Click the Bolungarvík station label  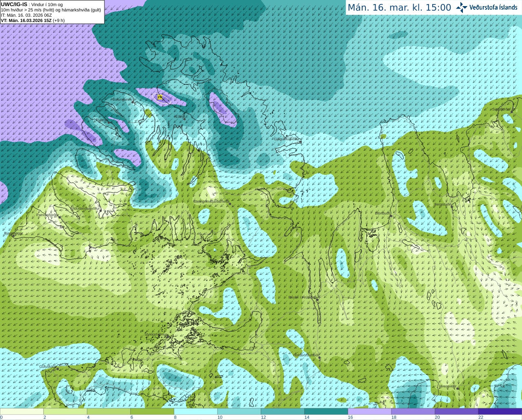coord(122,99)
